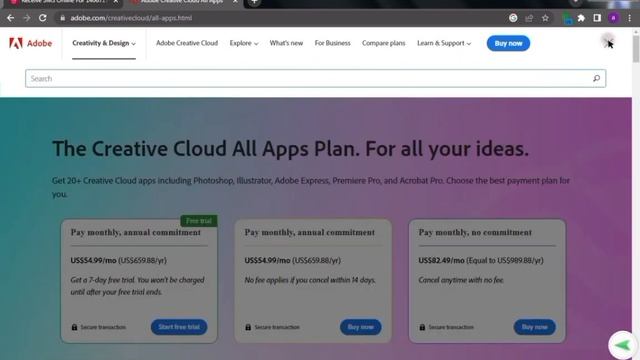
Task: Expand the Explore dropdown
Action: pos(244,43)
